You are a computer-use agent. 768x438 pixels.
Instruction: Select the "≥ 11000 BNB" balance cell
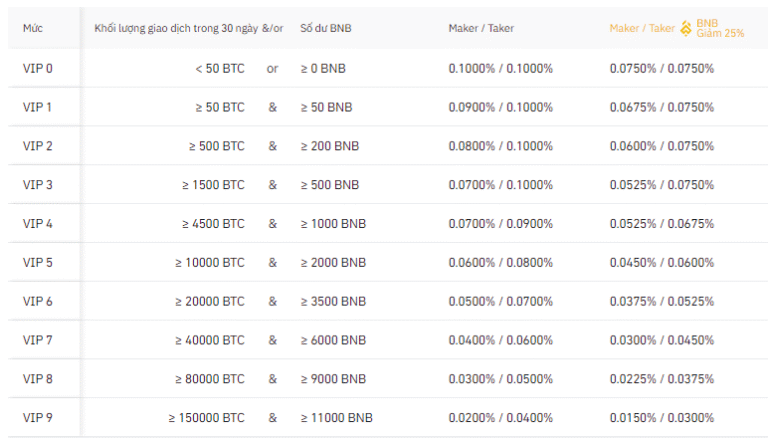[336, 418]
